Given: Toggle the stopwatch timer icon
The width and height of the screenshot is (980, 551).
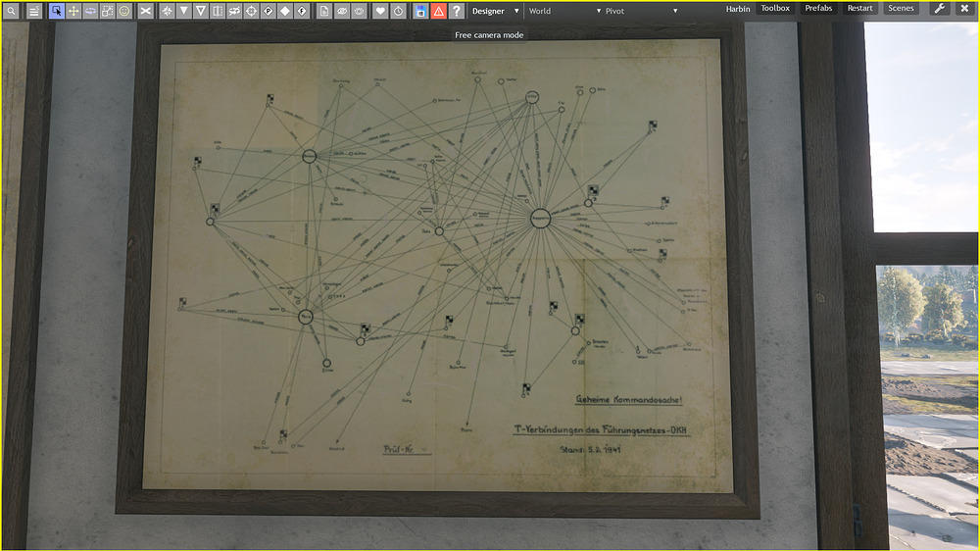Looking at the screenshot, I should [398, 11].
